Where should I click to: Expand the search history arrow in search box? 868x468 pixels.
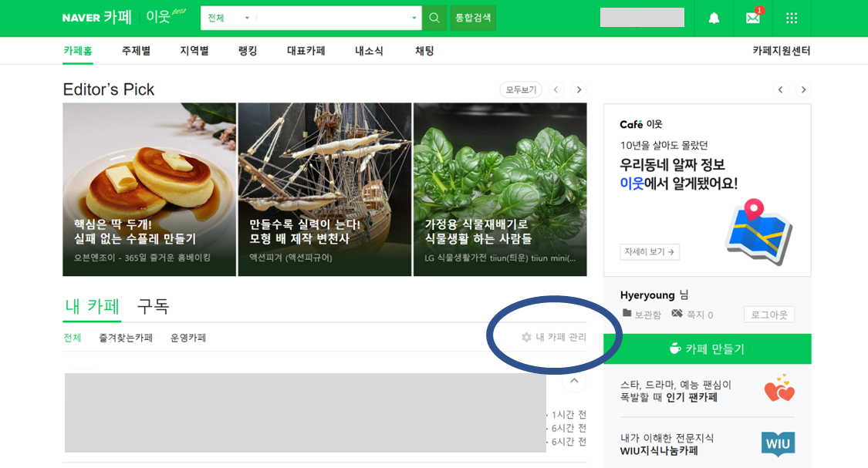tap(414, 19)
